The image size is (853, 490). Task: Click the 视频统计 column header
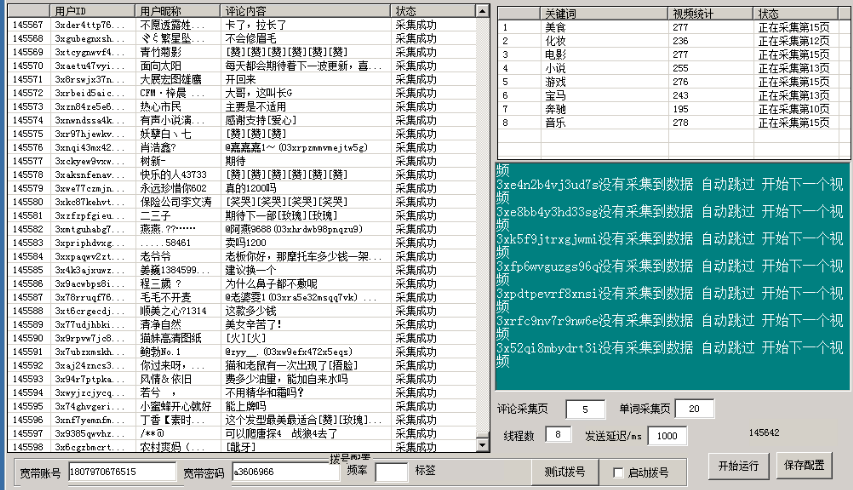point(711,14)
